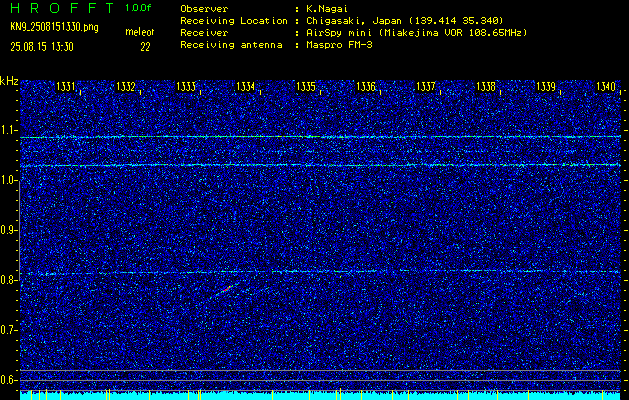Click the 1336 time marker
629x400 pixels.
[366, 87]
